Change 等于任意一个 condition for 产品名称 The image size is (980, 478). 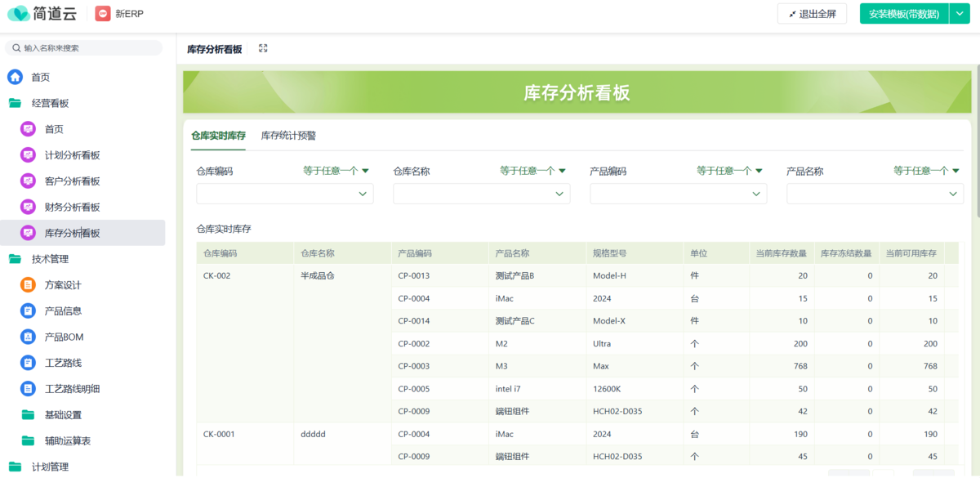tap(927, 171)
